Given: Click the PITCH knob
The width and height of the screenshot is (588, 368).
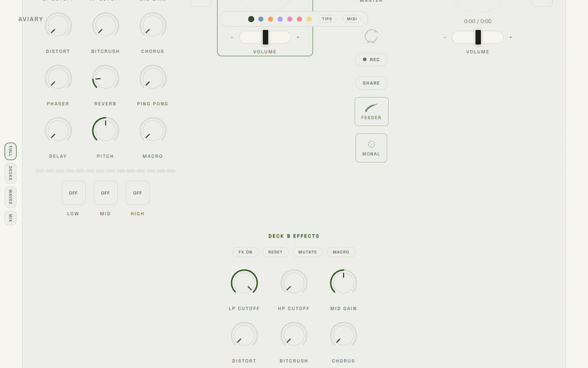Looking at the screenshot, I should click(105, 131).
